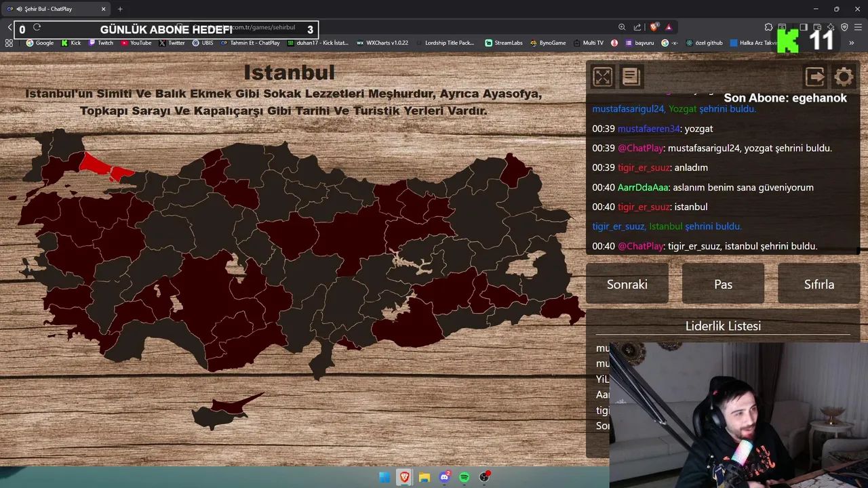This screenshot has width=868, height=488.
Task: Click the mustafaeren34 username in chat
Action: click(x=649, y=129)
